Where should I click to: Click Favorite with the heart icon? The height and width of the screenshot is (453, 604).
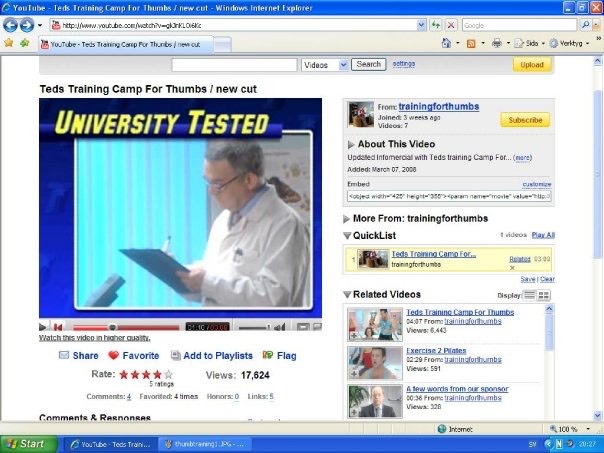pyautogui.click(x=134, y=356)
